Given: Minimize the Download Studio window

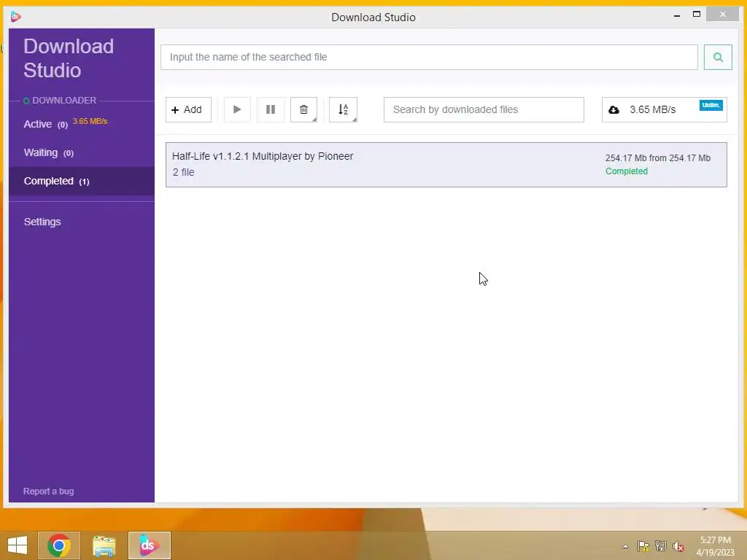Looking at the screenshot, I should 676,15.
